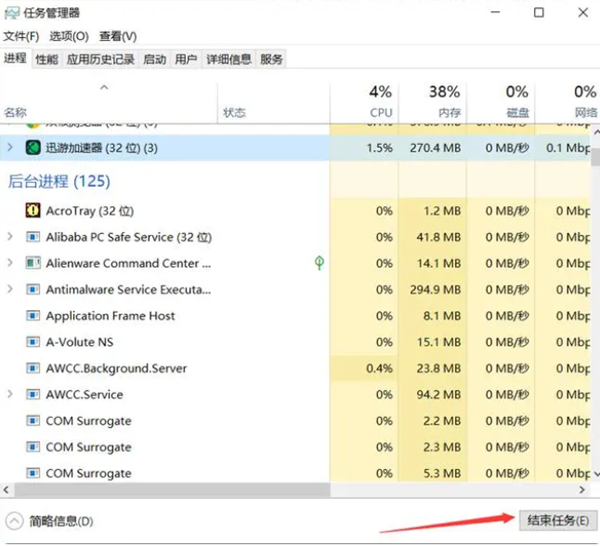The width and height of the screenshot is (600, 546).
Task: Click the 23.8 MB memory value
Action: tap(439, 368)
